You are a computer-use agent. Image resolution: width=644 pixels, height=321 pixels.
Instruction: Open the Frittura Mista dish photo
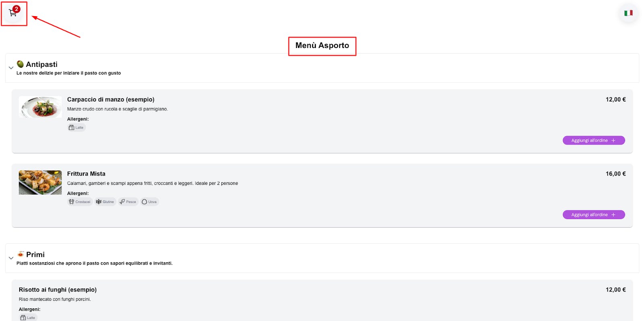[40, 182]
